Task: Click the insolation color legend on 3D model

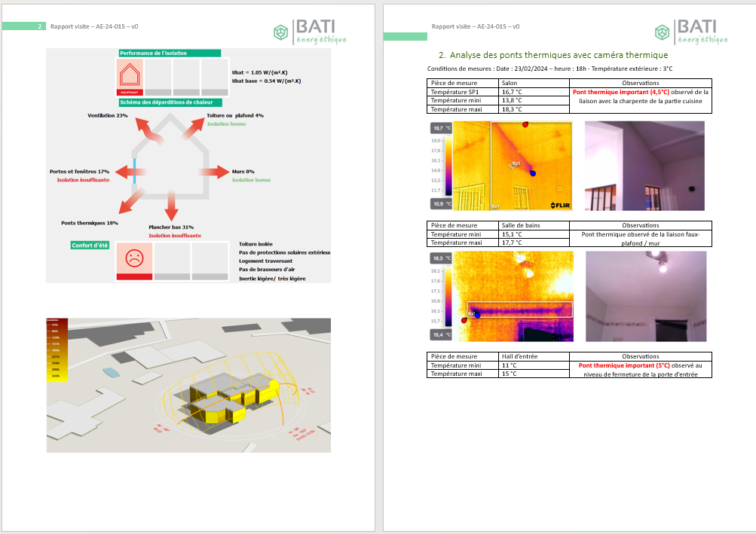Action: (x=57, y=350)
